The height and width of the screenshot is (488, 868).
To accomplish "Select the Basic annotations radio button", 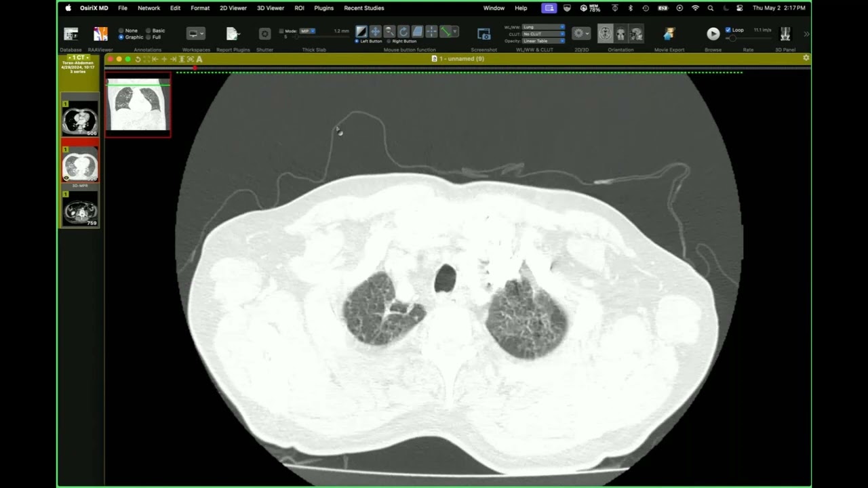I will [149, 30].
